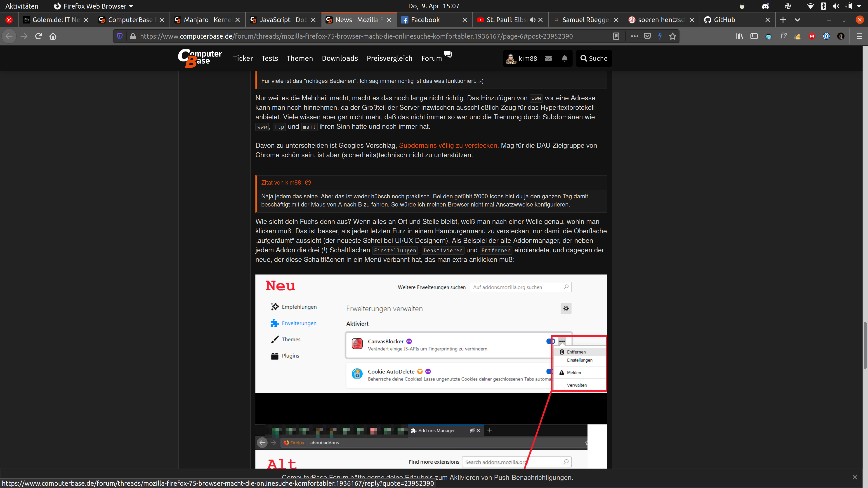
Task: Open tracking protection shield panel
Action: click(120, 36)
